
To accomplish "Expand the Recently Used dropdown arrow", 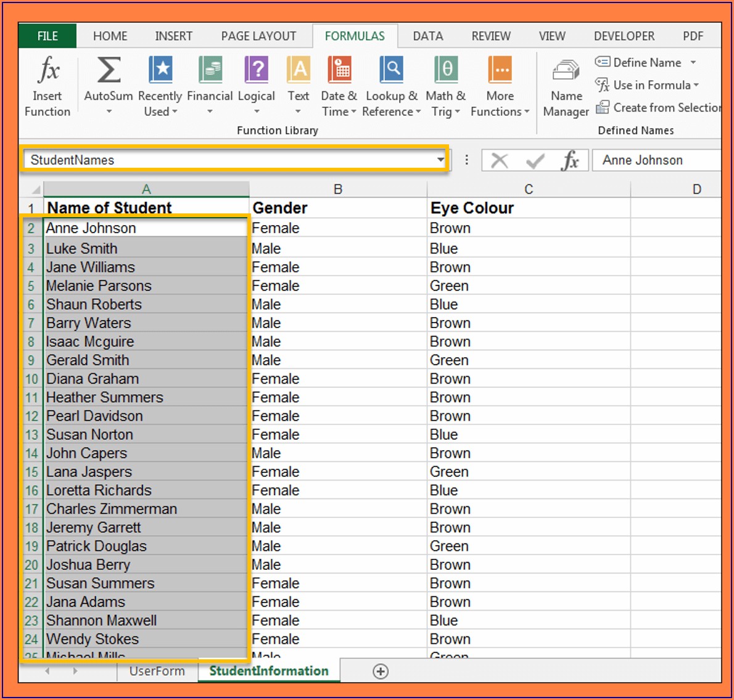I will pos(175,112).
